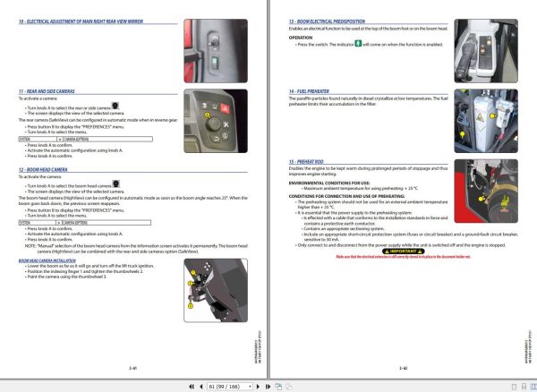Image resolution: width=537 pixels, height=392 pixels.
Task: Switch to continuous page layout
Action: pyautogui.click(x=524, y=387)
